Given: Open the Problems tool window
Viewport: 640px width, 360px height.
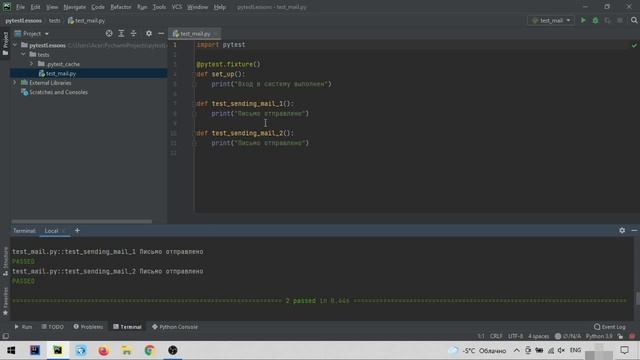Looking at the screenshot, I should [88, 327].
